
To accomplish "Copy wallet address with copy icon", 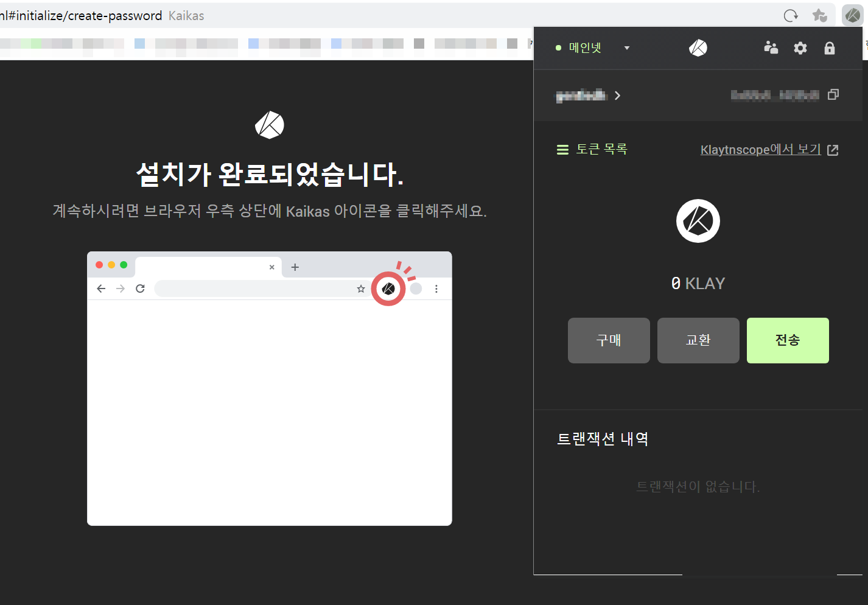I will point(833,94).
